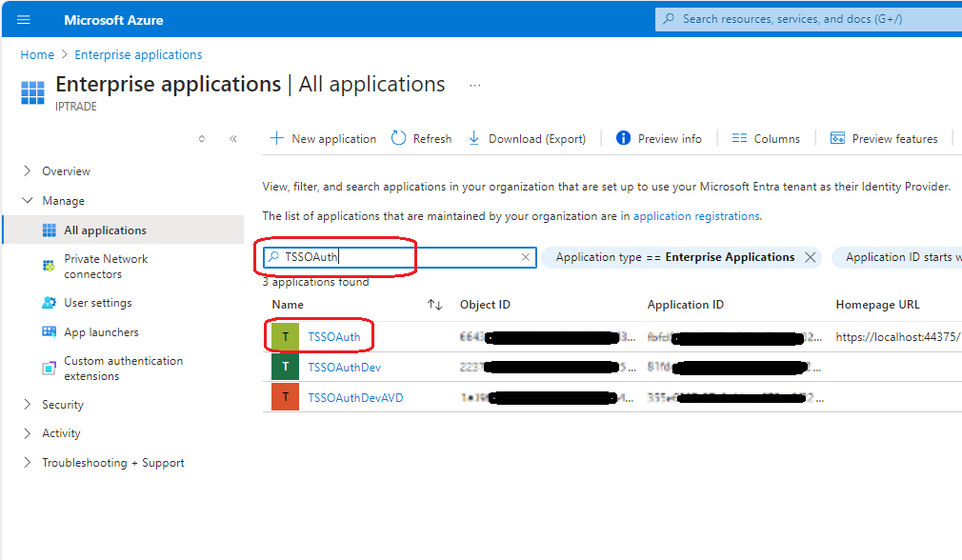The width and height of the screenshot is (962, 560).
Task: Click the download arrow icon
Action: coord(474,138)
